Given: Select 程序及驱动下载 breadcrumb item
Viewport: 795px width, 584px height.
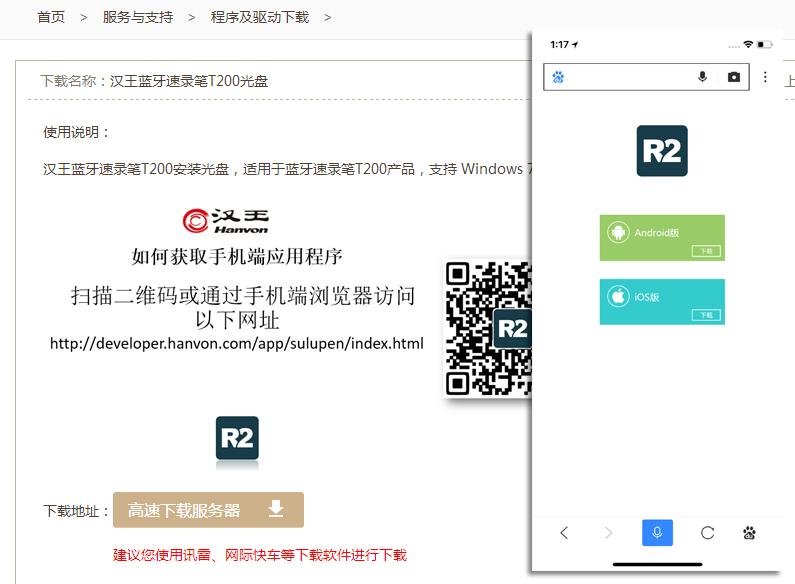Looking at the screenshot, I should pos(260,17).
